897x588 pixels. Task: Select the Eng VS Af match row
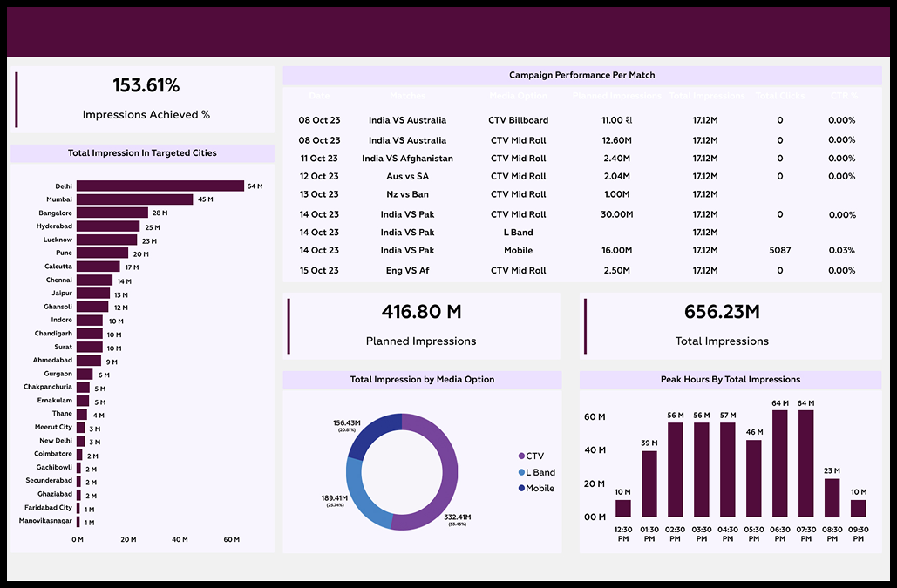pos(407,270)
